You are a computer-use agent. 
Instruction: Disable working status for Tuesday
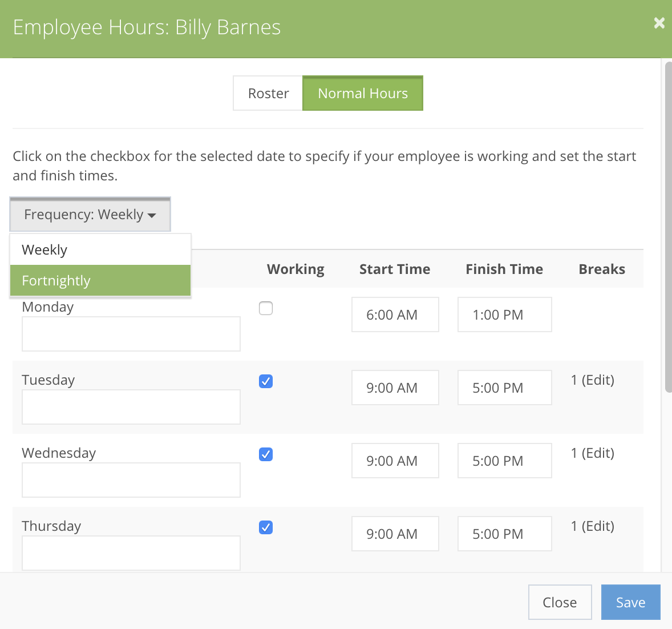266,381
